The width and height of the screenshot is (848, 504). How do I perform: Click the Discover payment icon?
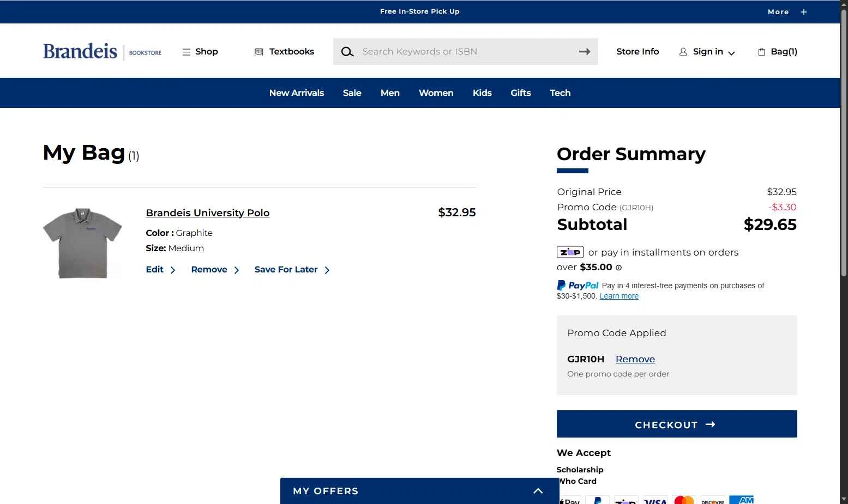[712, 500]
